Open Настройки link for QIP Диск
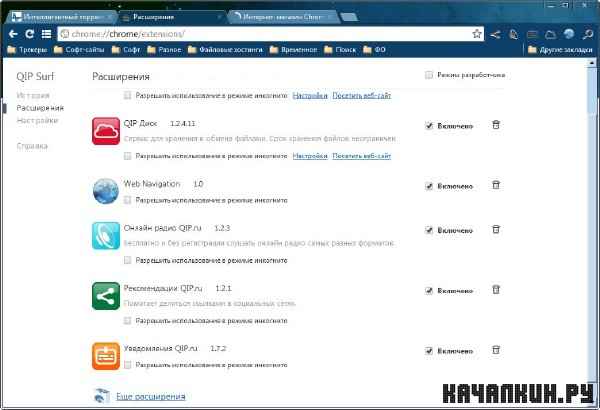Screen dimensions: 600x410 [x=310, y=156]
